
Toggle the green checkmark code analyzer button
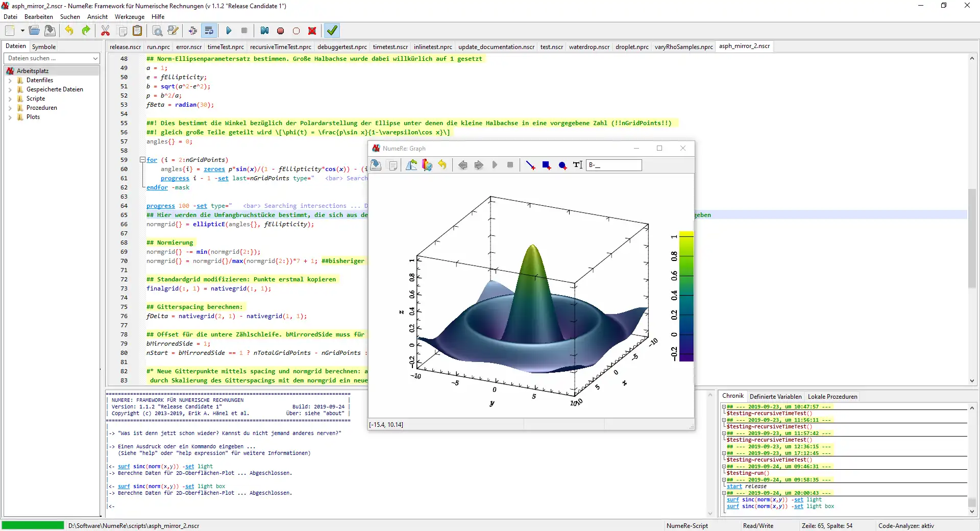[332, 31]
